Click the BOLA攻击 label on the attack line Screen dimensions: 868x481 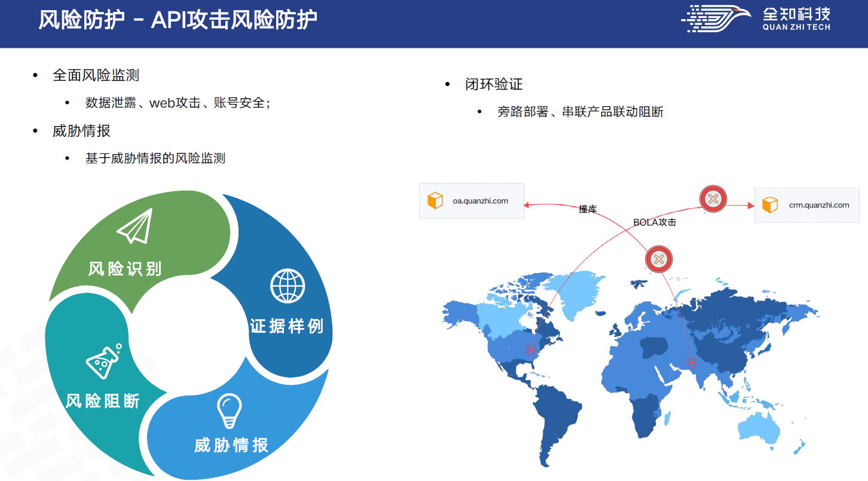tap(655, 222)
